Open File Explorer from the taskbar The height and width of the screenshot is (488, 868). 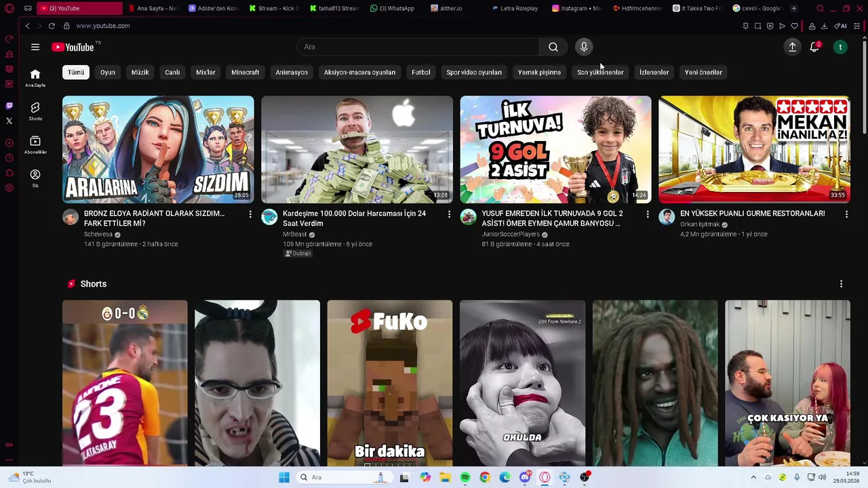(x=446, y=477)
